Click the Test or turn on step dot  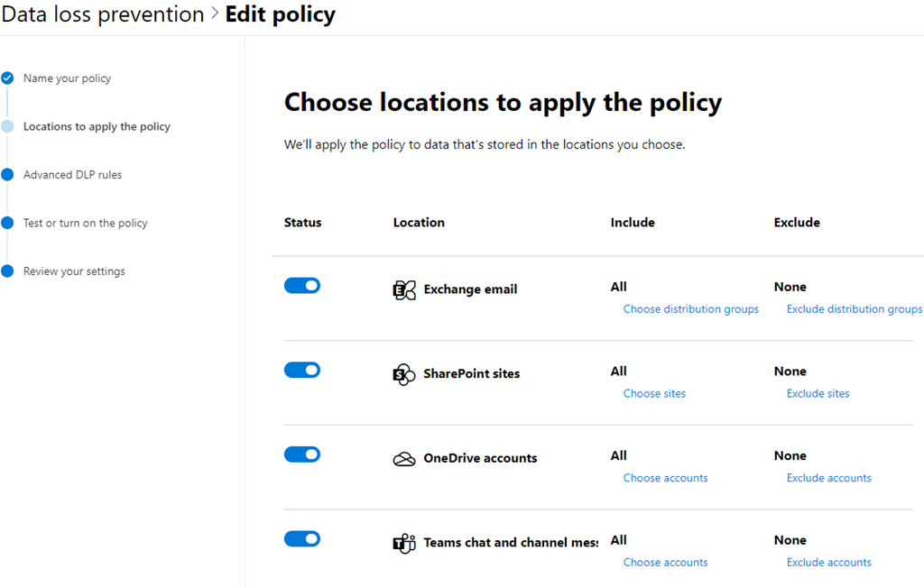(7, 223)
